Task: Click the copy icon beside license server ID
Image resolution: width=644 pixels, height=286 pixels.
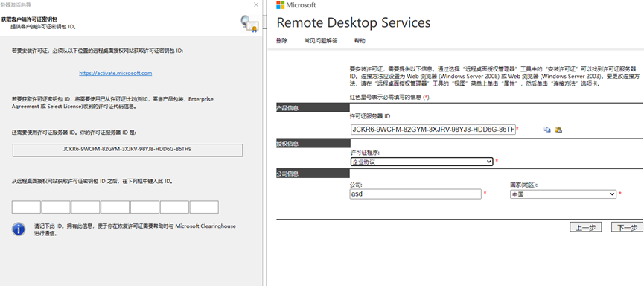Action: tap(547, 130)
